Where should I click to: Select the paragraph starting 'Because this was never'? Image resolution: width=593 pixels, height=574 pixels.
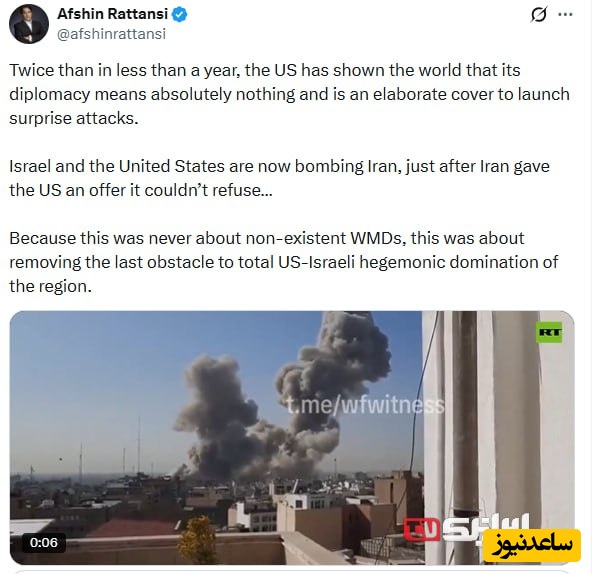pos(284,262)
